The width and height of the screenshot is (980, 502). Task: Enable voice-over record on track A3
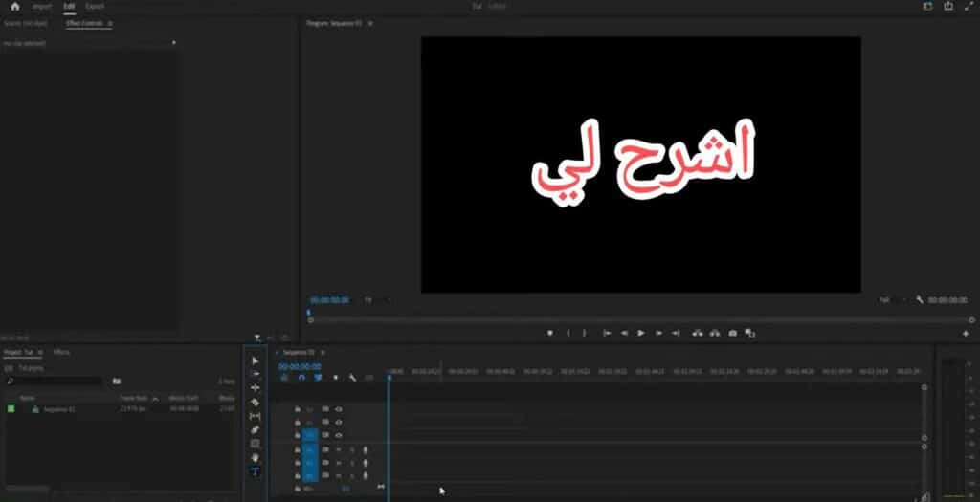(366, 476)
